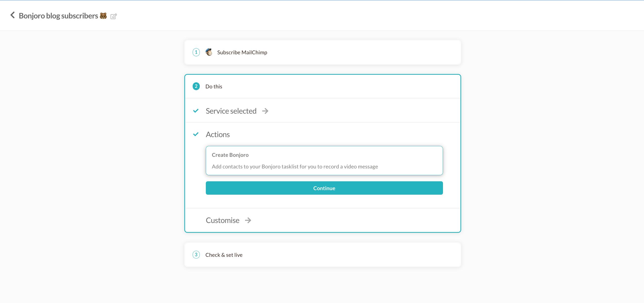644x303 pixels.
Task: Expand the Customise section arrow
Action: point(248,220)
